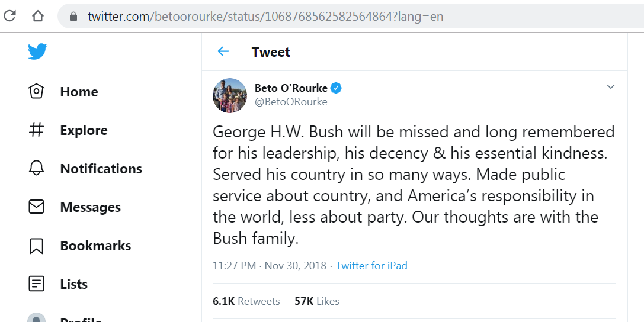Viewport: 644px width, 322px height.
Task: Click the Bookmarks ribbon icon
Action: pyautogui.click(x=37, y=246)
